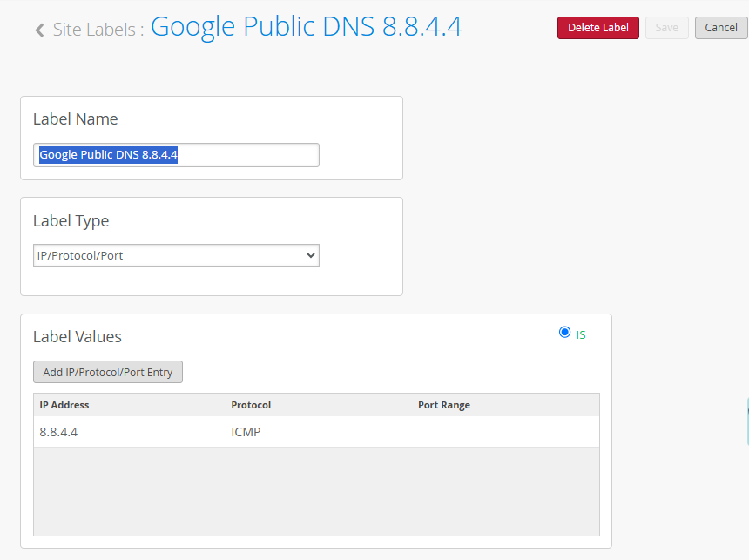This screenshot has height=560, width=749.
Task: Add an IP/Protocol/Port entry
Action: coord(108,372)
